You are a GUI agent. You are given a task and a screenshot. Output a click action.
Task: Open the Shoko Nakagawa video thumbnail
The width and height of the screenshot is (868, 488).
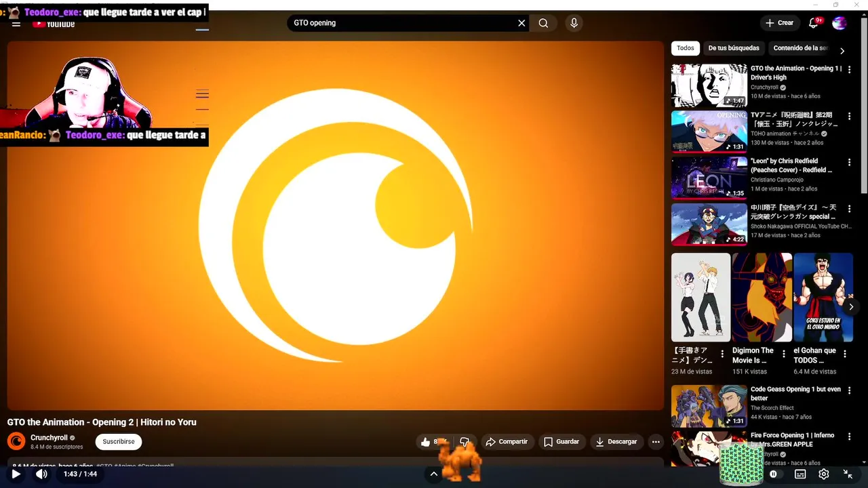pyautogui.click(x=709, y=224)
